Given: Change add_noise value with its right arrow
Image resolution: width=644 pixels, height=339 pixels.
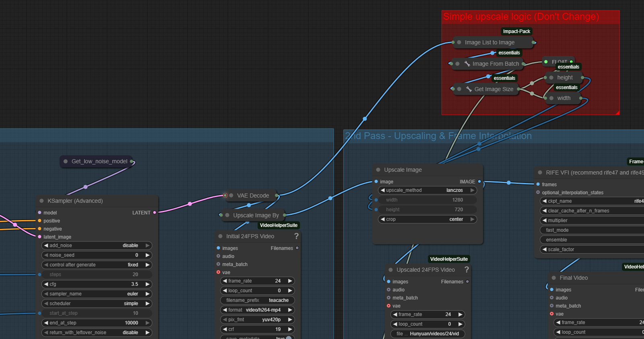Looking at the screenshot, I should [x=148, y=245].
